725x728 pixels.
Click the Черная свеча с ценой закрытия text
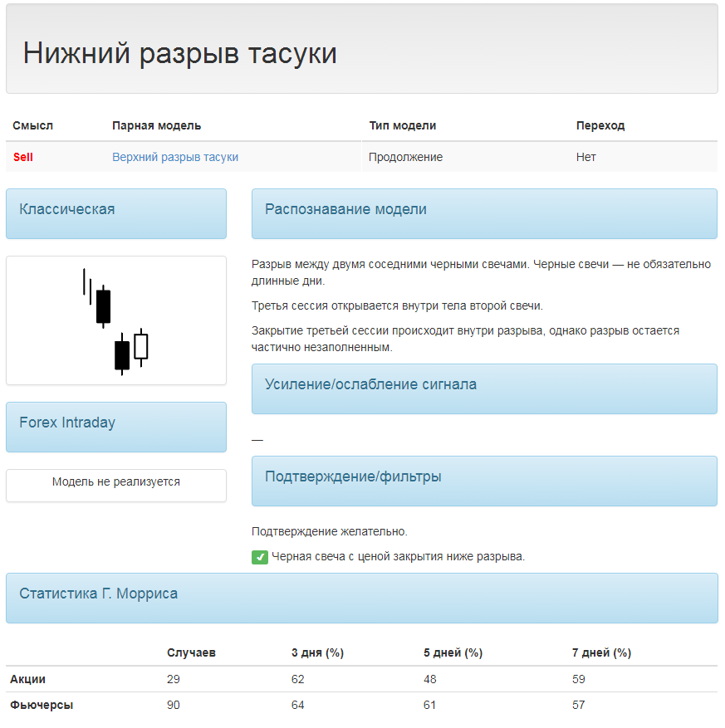398,557
